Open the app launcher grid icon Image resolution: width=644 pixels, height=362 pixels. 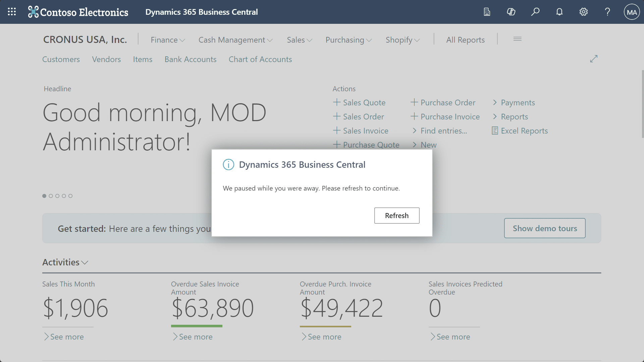12,12
